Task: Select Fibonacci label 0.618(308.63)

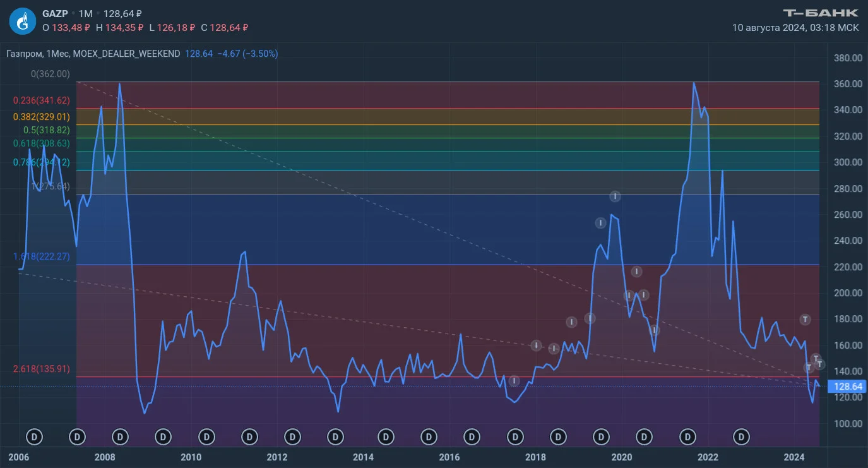Action: pyautogui.click(x=41, y=143)
